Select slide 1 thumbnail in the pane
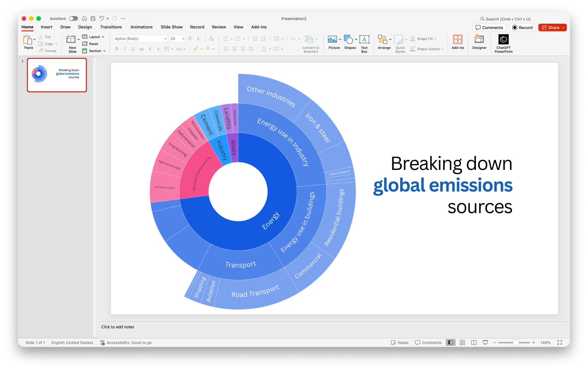Image resolution: width=588 pixels, height=371 pixels. [57, 75]
